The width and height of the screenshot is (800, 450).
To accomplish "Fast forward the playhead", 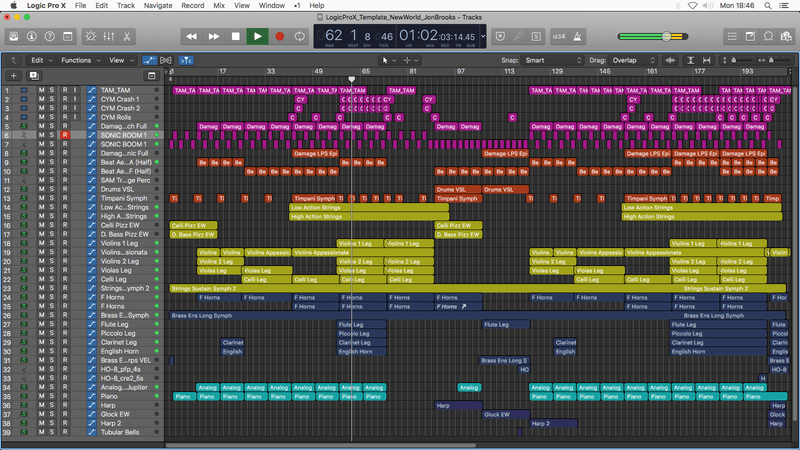I will (213, 37).
